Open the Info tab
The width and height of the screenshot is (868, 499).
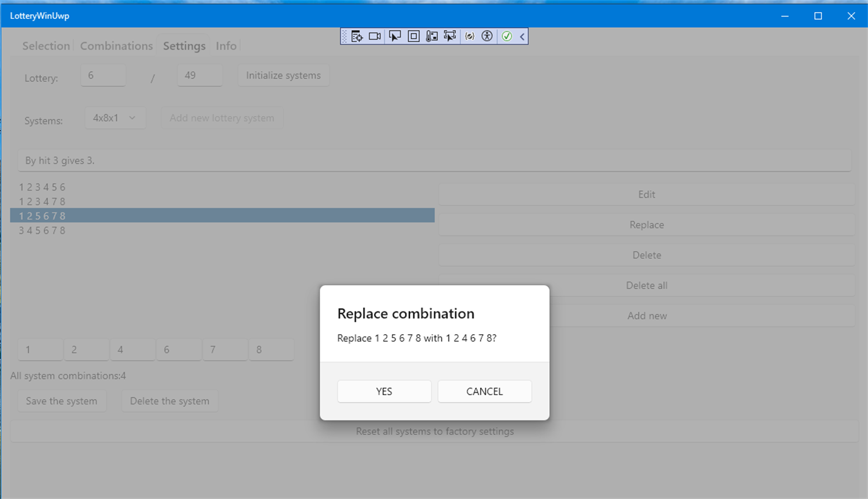[x=226, y=46]
